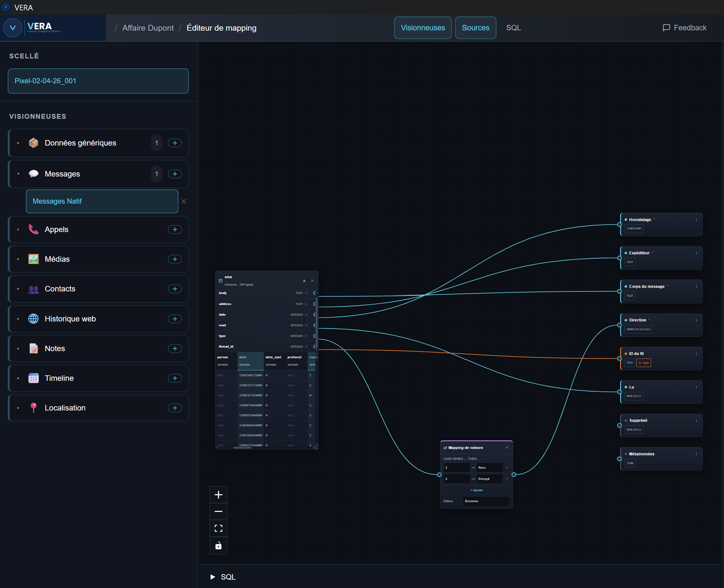This screenshot has width=724, height=588.
Task: Click the Mapping de valeurs output port
Action: 514,474
